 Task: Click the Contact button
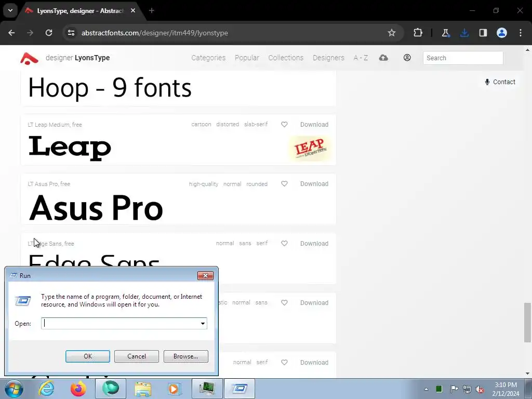[500, 82]
